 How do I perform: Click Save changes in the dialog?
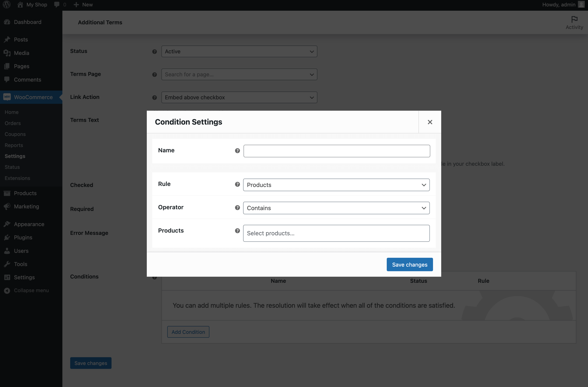[409, 264]
